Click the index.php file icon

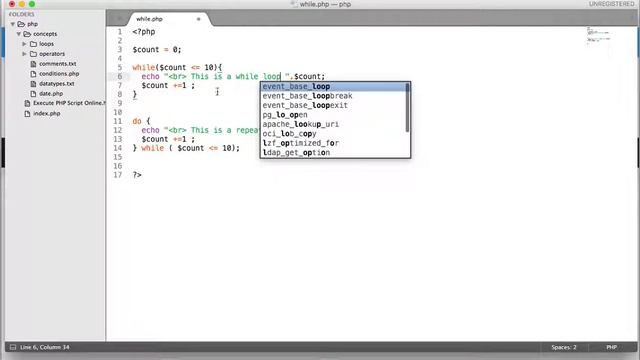(27, 113)
